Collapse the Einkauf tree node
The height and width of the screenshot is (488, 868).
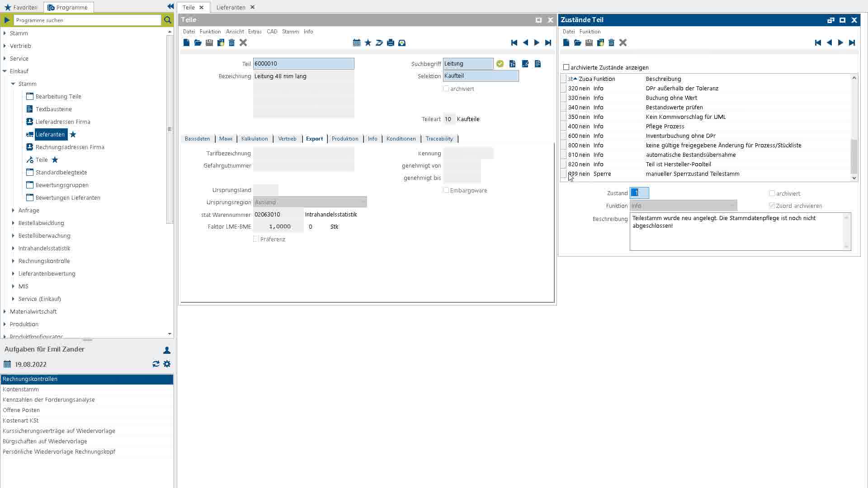pos(5,71)
